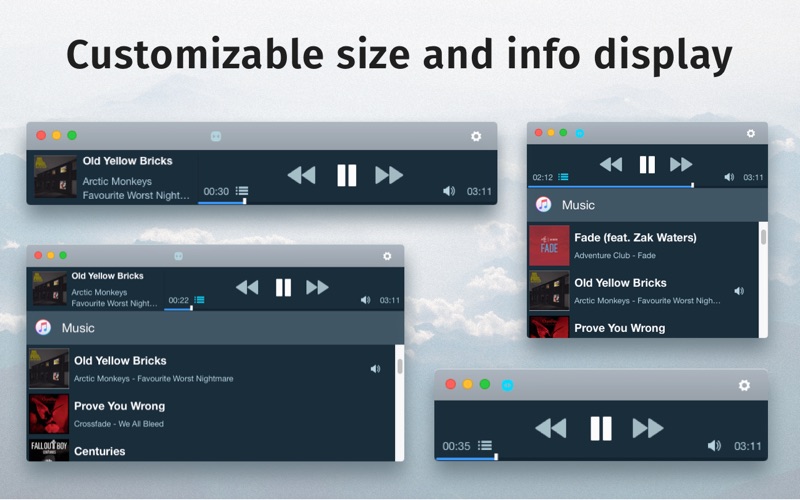
Task: Pause playback in the 02:12 player window
Action: pyautogui.click(x=647, y=164)
